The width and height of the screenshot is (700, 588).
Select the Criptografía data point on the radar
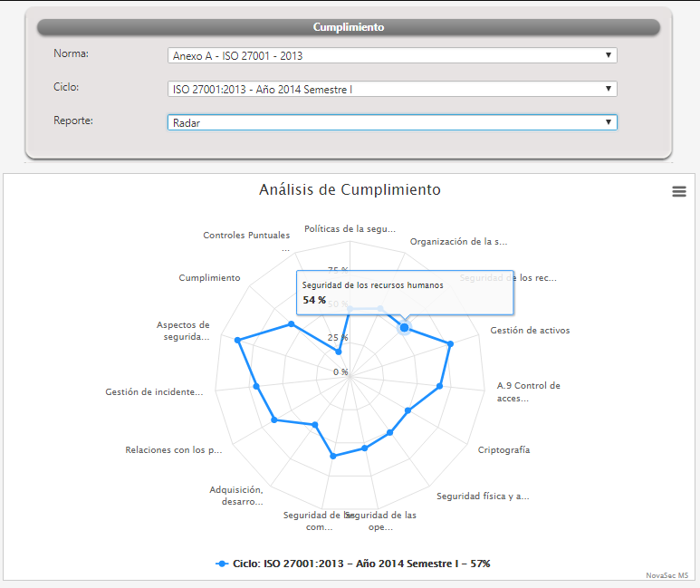click(408, 410)
